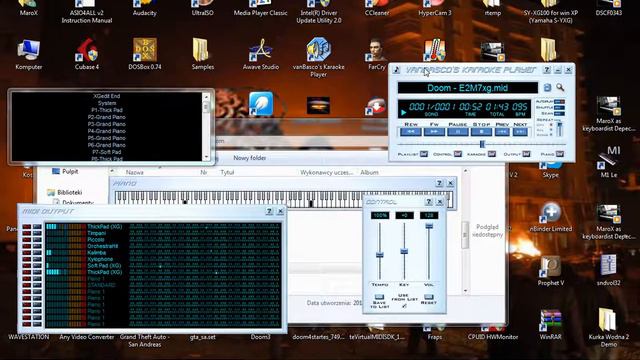Screen dimensions: 640x360
Task: Open Samples folder on desktop
Action: [202, 54]
